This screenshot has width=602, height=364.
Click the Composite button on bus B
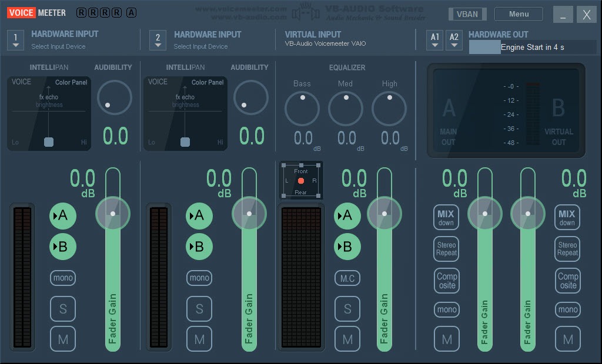[568, 281]
